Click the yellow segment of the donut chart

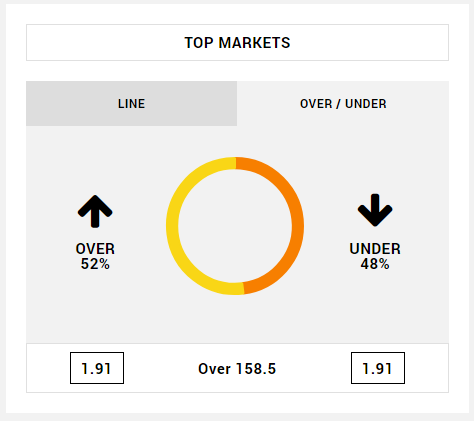pos(173,227)
